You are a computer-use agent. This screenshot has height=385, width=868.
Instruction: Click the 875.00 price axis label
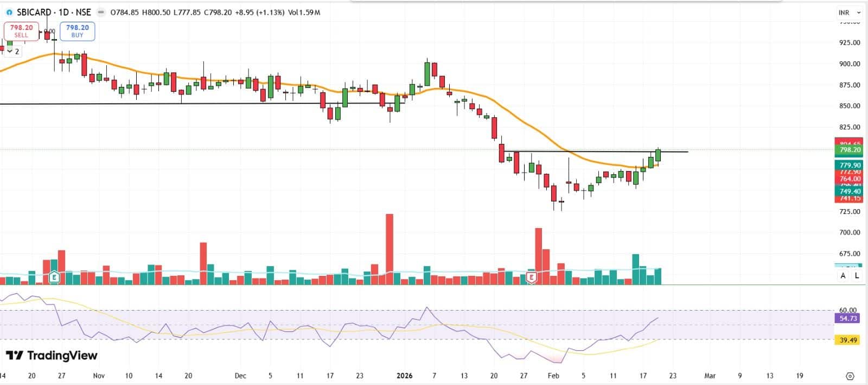tap(850, 85)
